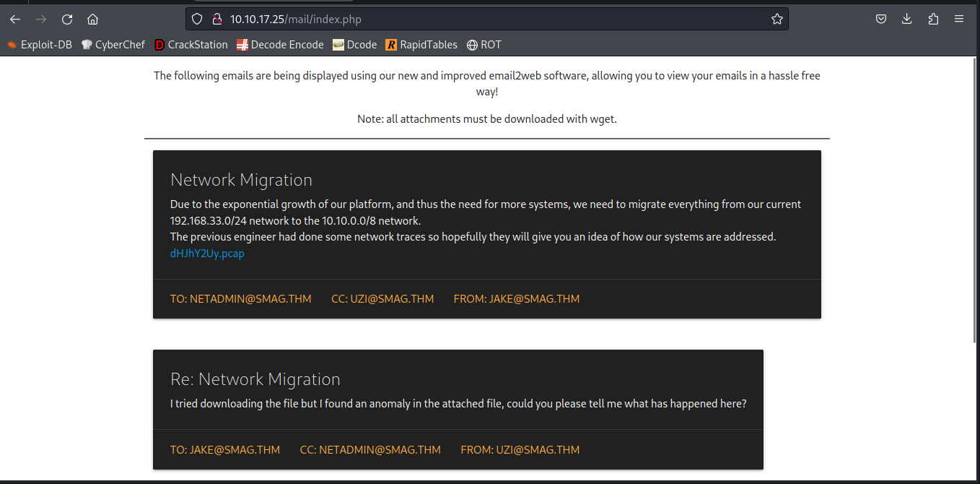Image resolution: width=980 pixels, height=484 pixels.
Task: Open the Exploit-DB bookmark
Action: click(40, 45)
